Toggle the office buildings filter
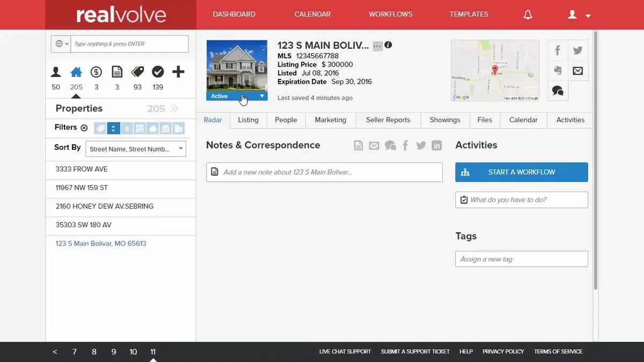 (x=178, y=128)
